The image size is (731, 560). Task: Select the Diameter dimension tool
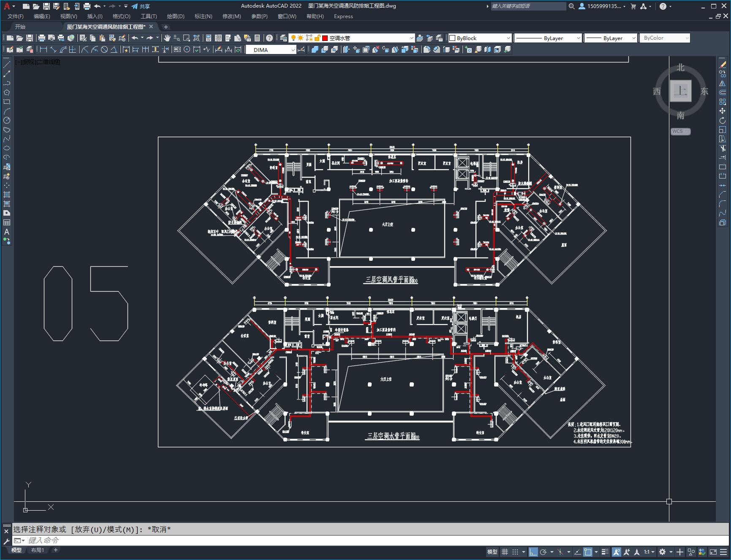[x=104, y=49]
